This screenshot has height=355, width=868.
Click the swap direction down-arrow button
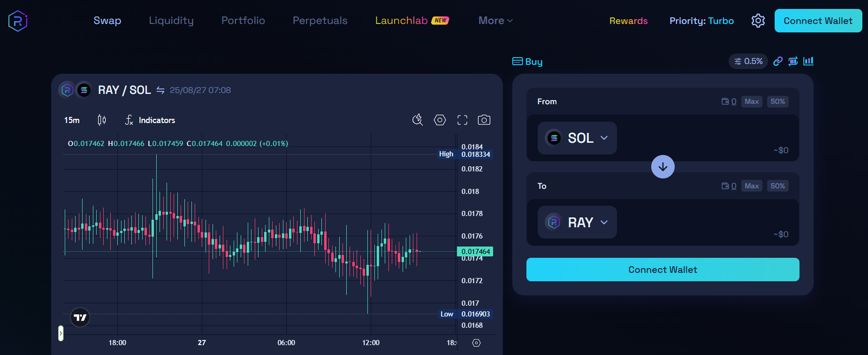tap(663, 167)
